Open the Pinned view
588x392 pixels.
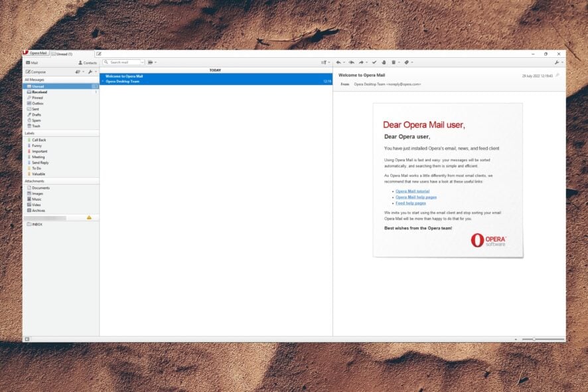pyautogui.click(x=61, y=98)
